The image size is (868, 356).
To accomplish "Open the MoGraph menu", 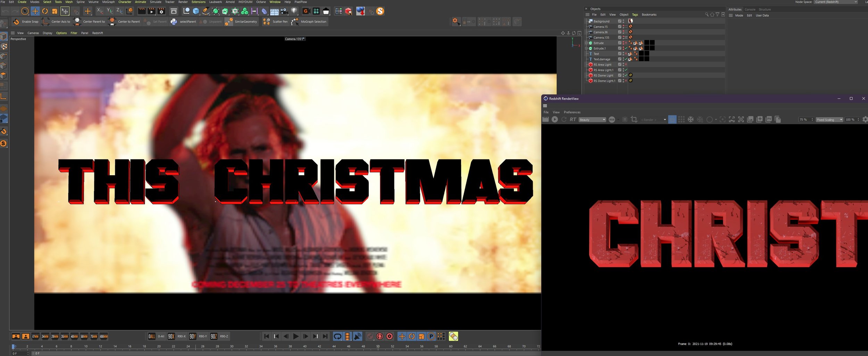I will point(108,2).
